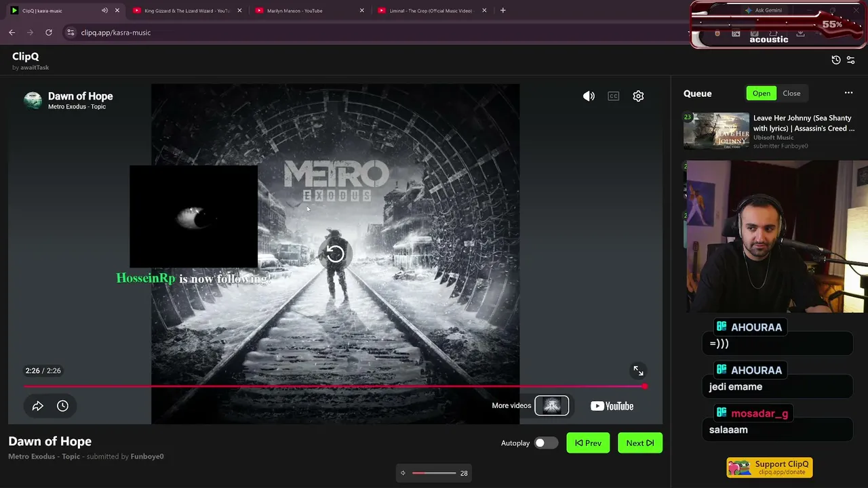Click the Next button
Screen dimensions: 868x488
[640, 443]
